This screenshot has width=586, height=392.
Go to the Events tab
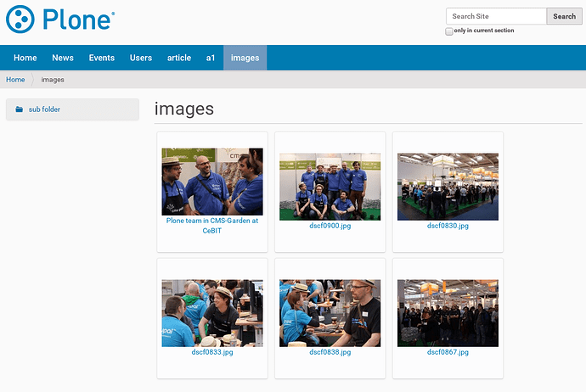[102, 58]
